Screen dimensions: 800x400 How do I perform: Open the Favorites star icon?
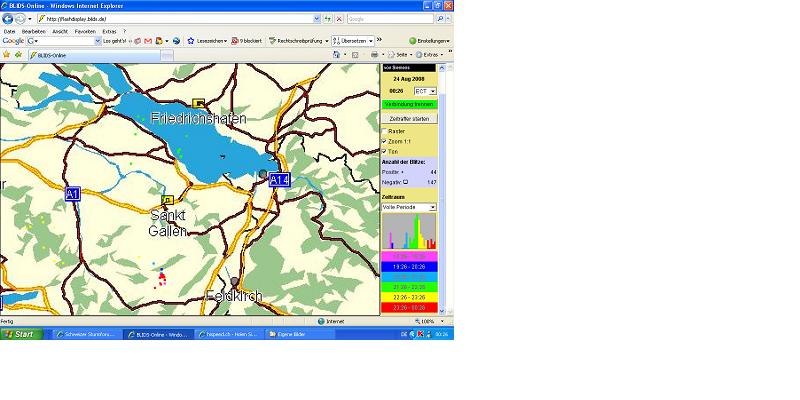coord(6,55)
